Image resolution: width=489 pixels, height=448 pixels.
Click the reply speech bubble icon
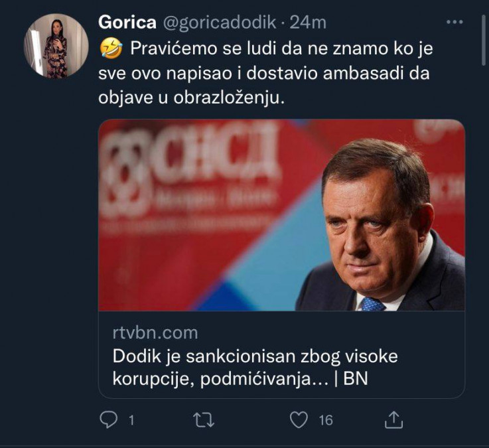coord(107,420)
